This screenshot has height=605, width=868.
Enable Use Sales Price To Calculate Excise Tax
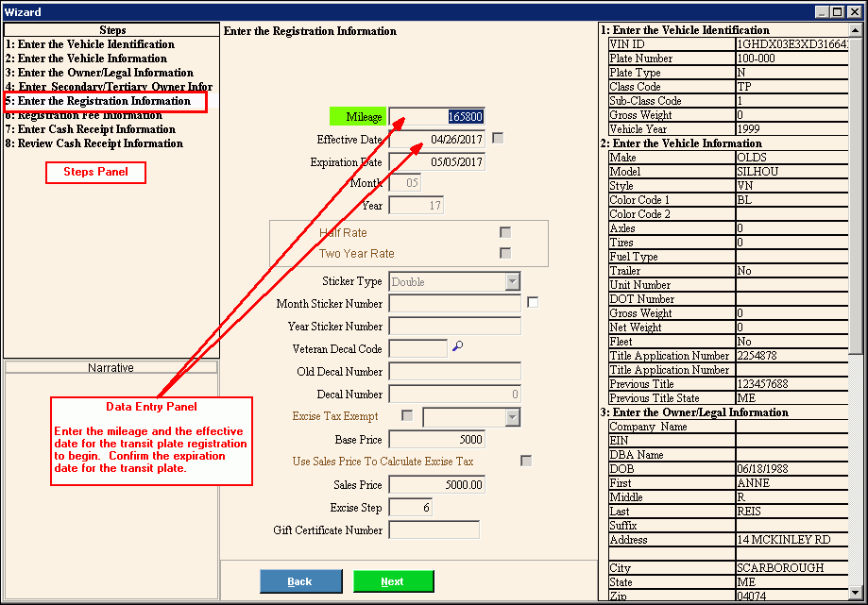[526, 461]
